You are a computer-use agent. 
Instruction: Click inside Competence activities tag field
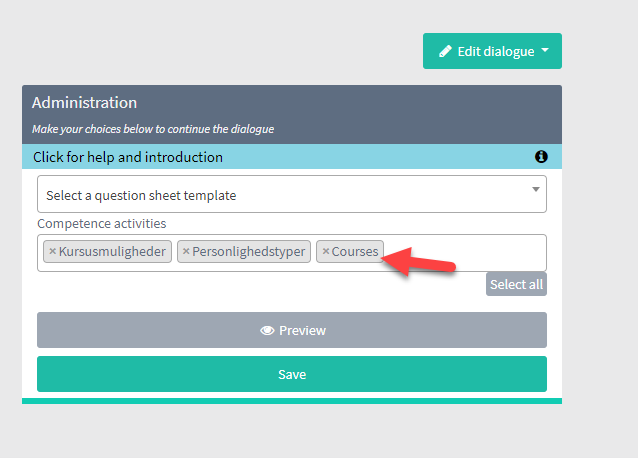coord(464,253)
